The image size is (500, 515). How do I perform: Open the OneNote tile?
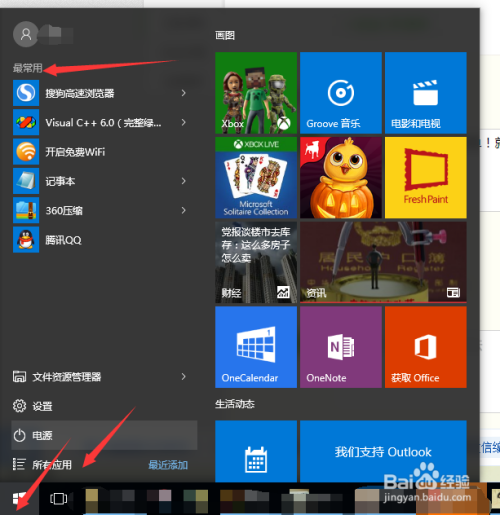(341, 347)
